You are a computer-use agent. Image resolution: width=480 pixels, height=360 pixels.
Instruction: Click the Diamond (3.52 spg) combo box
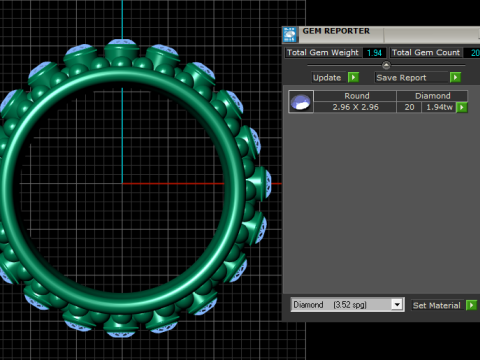347,305
